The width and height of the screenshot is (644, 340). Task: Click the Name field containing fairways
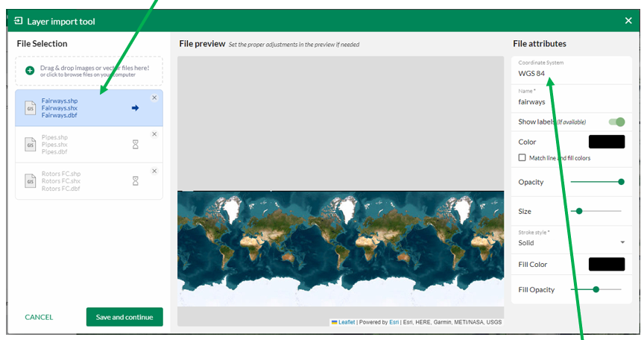click(x=572, y=98)
